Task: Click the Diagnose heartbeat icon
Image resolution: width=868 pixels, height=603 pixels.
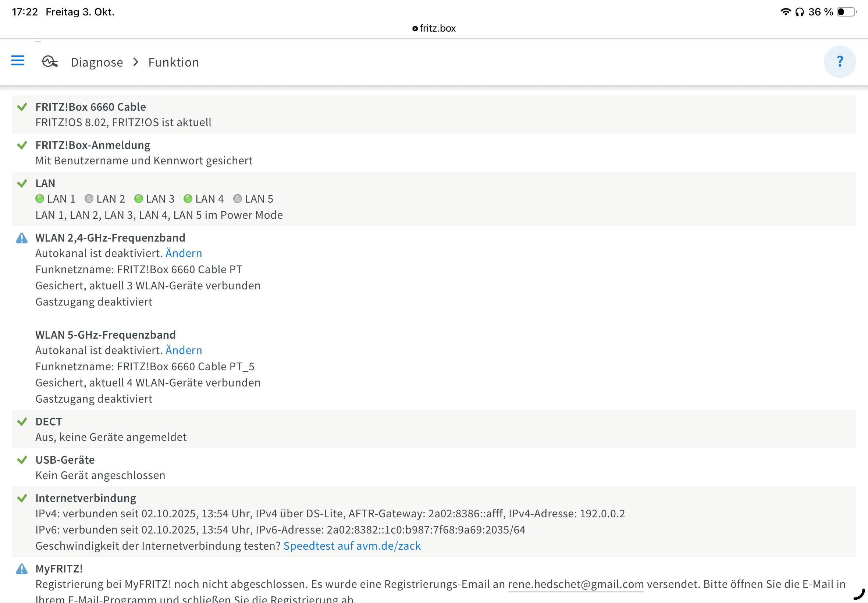Action: click(50, 61)
